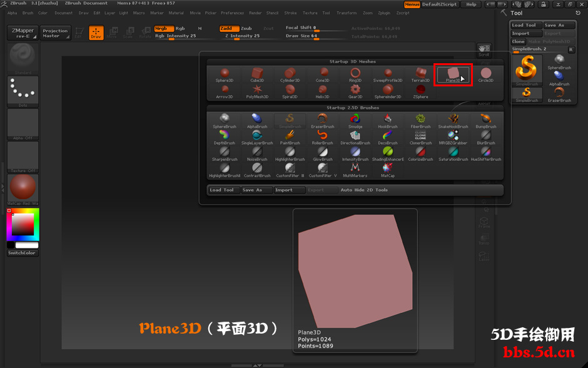Viewport: 588px width, 368px height.
Task: Select the Smudge brush
Action: tap(355, 121)
